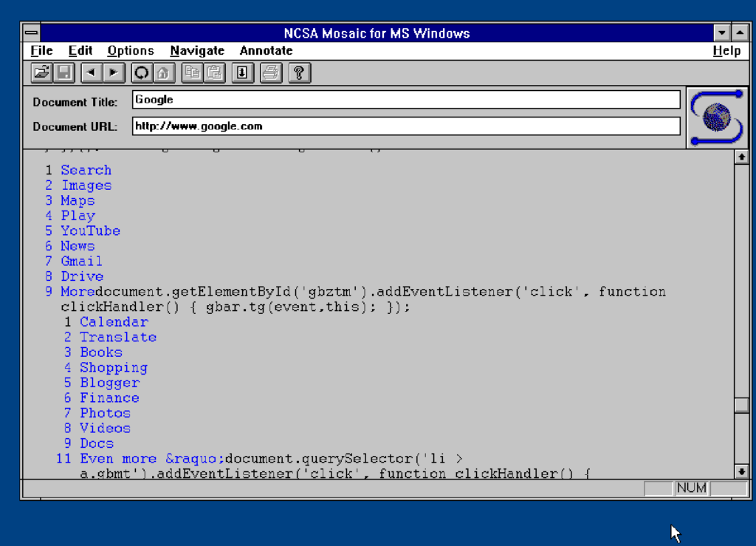
Task: Go forward with the right arrow button
Action: point(113,72)
